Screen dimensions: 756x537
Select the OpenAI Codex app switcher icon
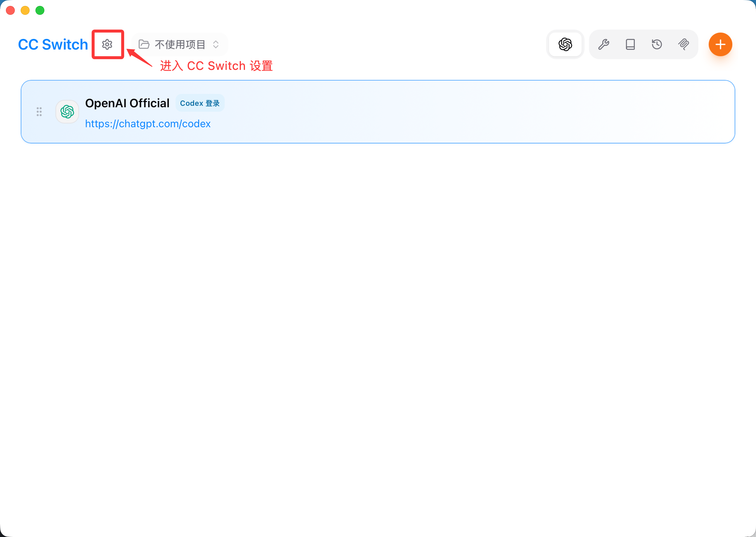tap(565, 44)
